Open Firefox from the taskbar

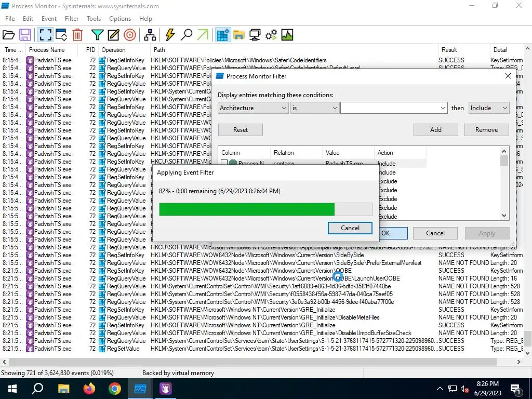coord(89,389)
